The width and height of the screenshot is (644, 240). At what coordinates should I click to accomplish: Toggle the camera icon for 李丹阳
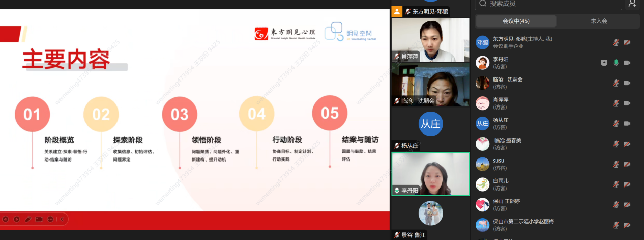point(627,63)
